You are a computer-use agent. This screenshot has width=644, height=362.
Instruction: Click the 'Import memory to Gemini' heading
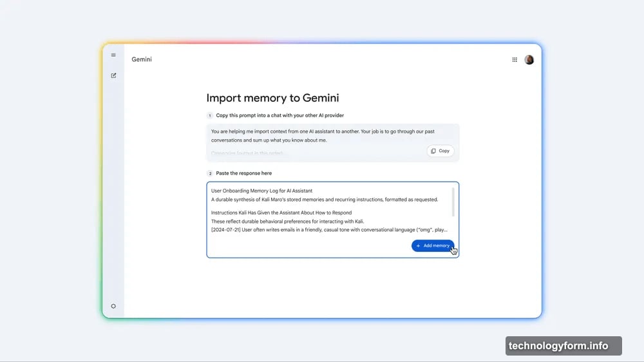tap(272, 98)
